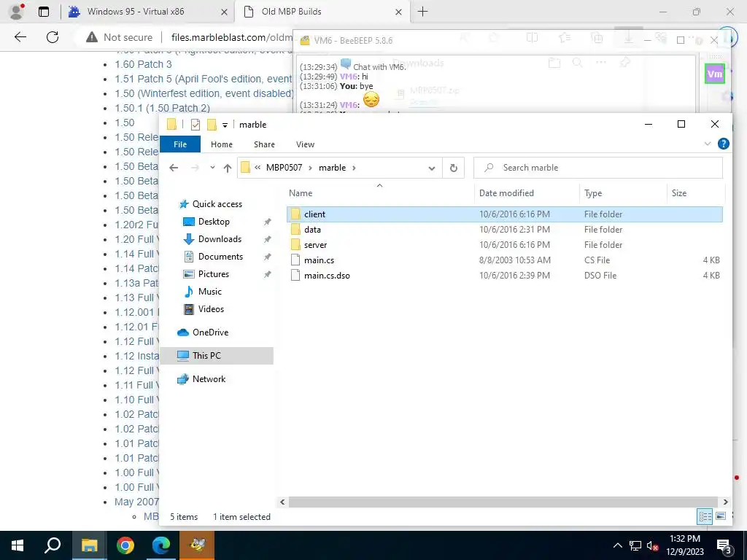747x560 pixels.
Task: Open Music in navigation pane
Action: point(209,292)
